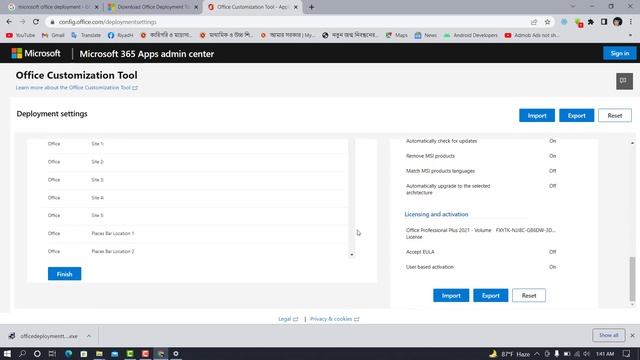
Task: Click Show all downloads button
Action: click(x=609, y=335)
